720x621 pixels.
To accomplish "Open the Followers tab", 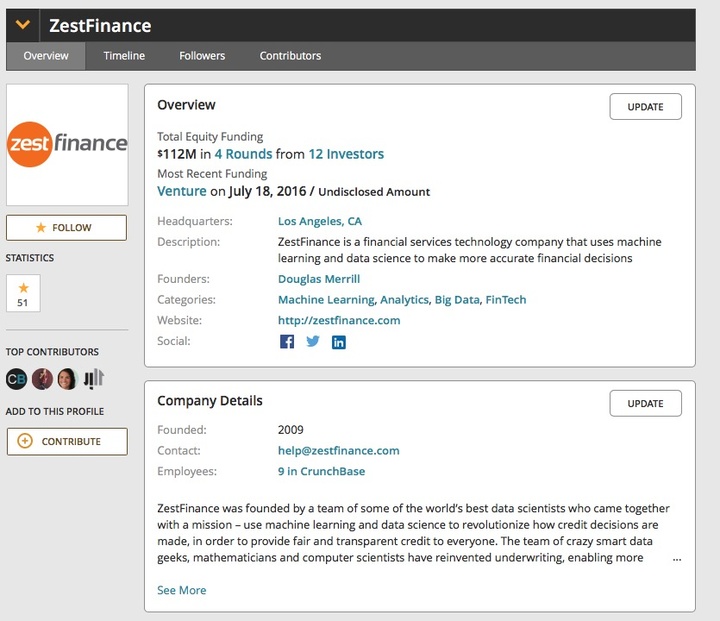I will (202, 56).
